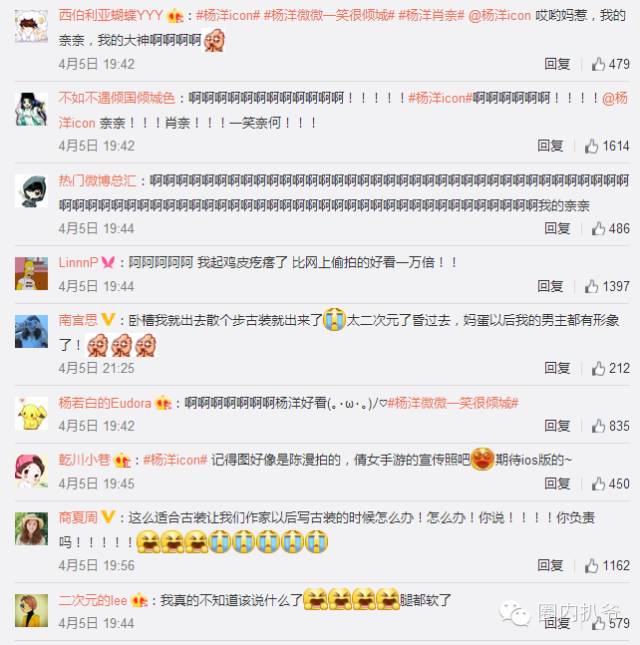
Task: Click 回复 under LinnnP's comment
Action: [550, 286]
